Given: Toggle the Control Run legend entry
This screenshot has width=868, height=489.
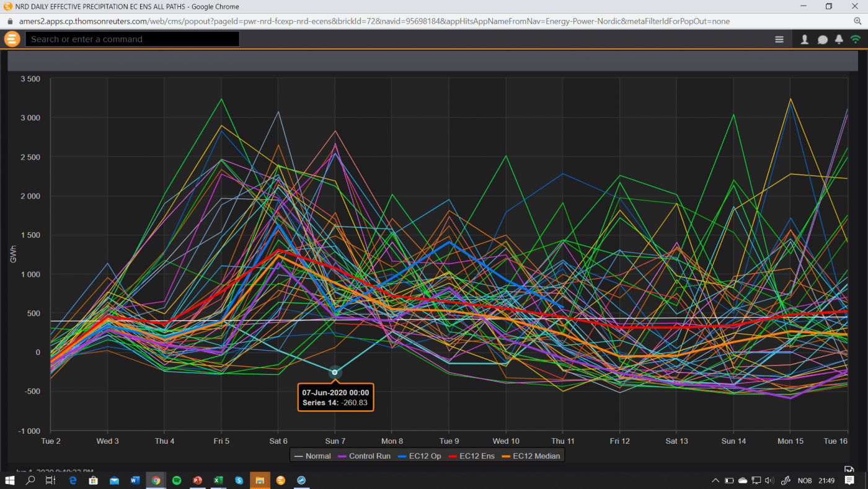Looking at the screenshot, I should coord(363,456).
